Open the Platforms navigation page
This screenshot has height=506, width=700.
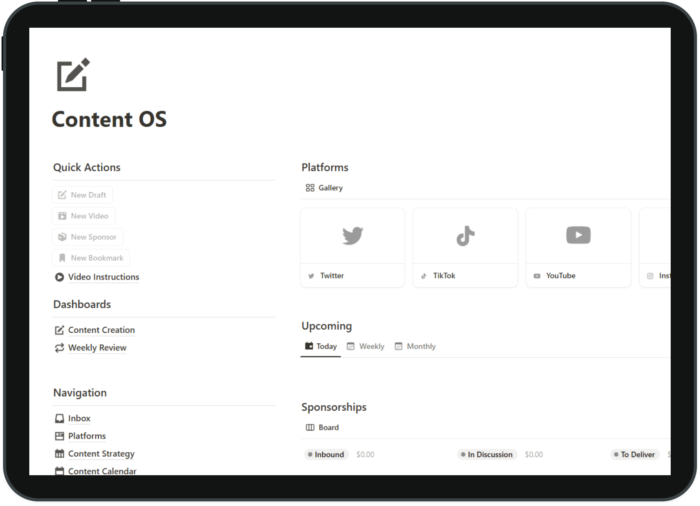(x=87, y=436)
